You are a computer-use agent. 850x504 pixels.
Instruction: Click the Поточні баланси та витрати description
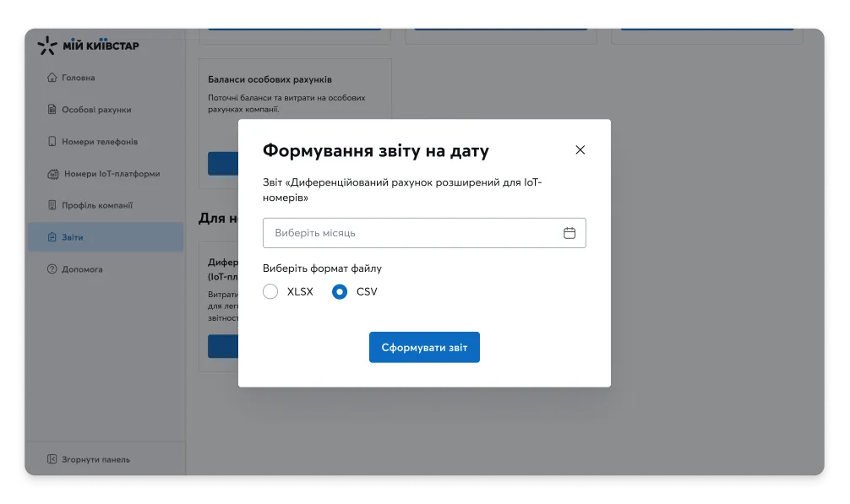(286, 103)
